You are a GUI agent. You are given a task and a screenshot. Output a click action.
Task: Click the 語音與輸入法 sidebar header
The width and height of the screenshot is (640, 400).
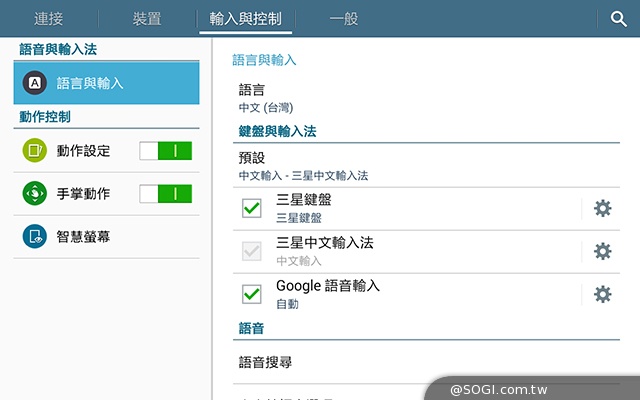pyautogui.click(x=58, y=49)
